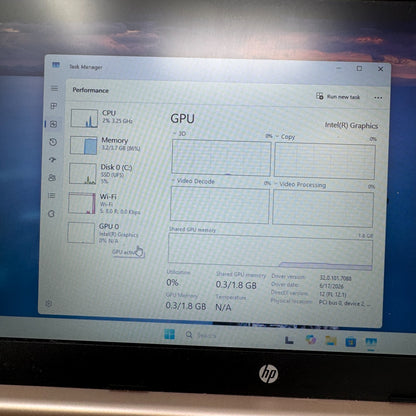Open the Windows Start menu
Screen dimensions: 416x416
tap(169, 334)
